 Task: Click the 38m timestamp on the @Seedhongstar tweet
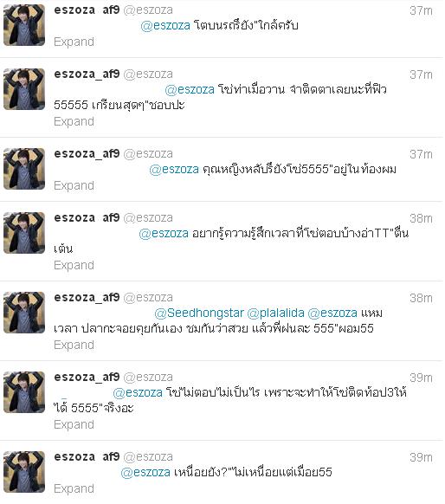coord(421,298)
